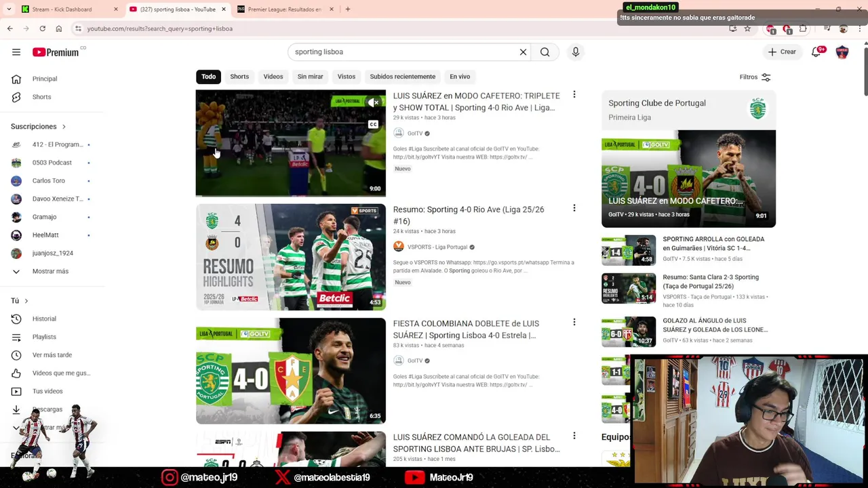Open LUIS SUÁREZ en MODO CAFETERO video title
Screen dimensions: 868x488
pyautogui.click(x=477, y=102)
